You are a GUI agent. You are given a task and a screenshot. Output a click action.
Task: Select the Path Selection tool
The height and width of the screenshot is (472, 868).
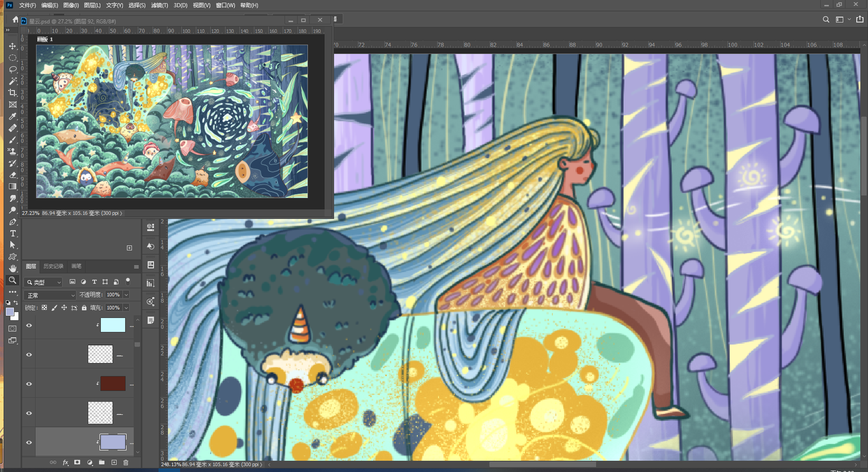click(x=13, y=245)
